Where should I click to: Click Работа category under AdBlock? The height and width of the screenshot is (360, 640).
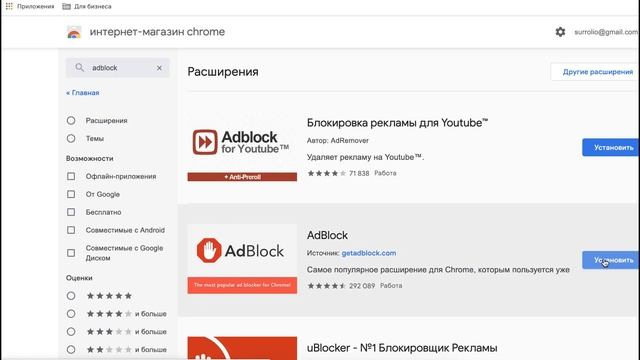[x=391, y=286]
